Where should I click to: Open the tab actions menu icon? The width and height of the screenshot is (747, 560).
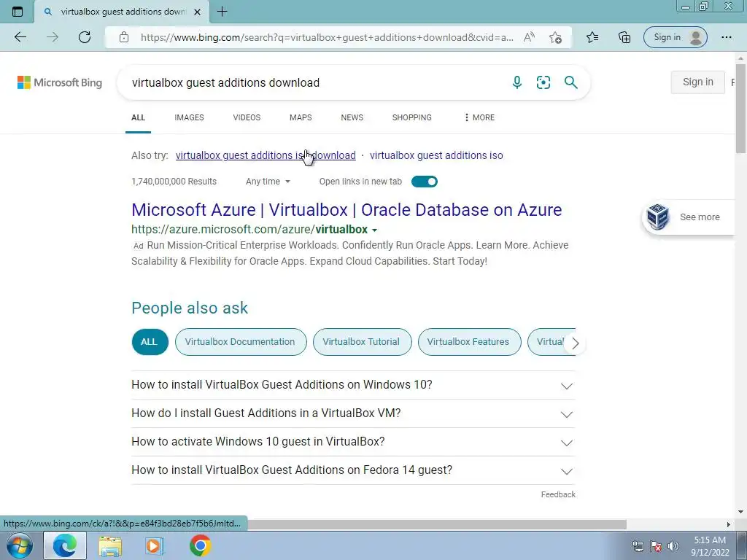click(x=18, y=12)
